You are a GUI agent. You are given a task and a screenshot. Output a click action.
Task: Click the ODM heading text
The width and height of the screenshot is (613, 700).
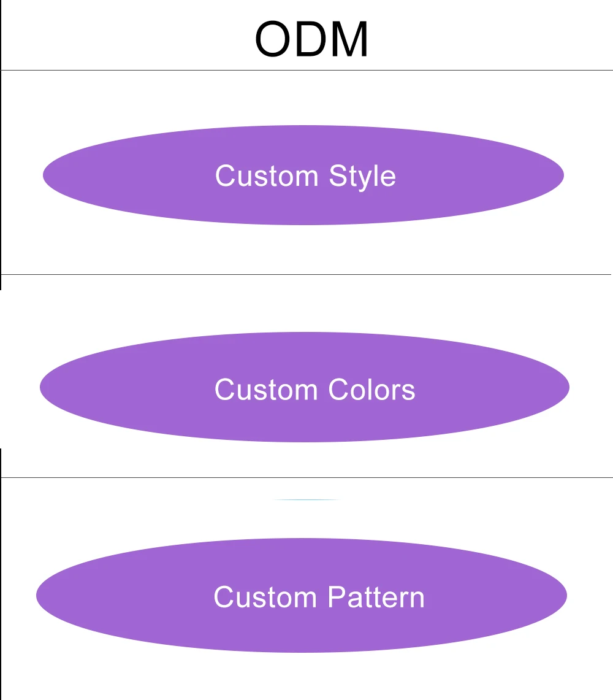[311, 40]
